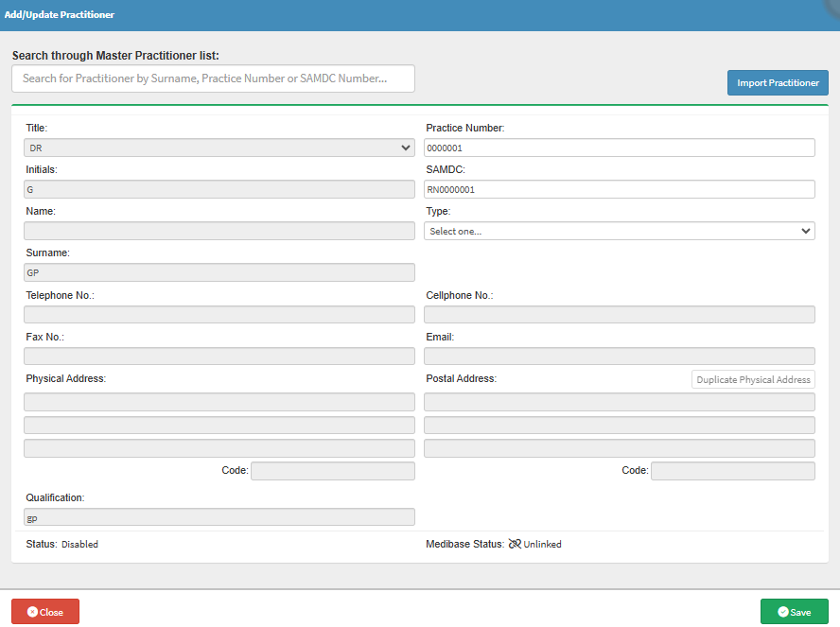Click the Email input field
This screenshot has width=840, height=627.
[x=620, y=357]
